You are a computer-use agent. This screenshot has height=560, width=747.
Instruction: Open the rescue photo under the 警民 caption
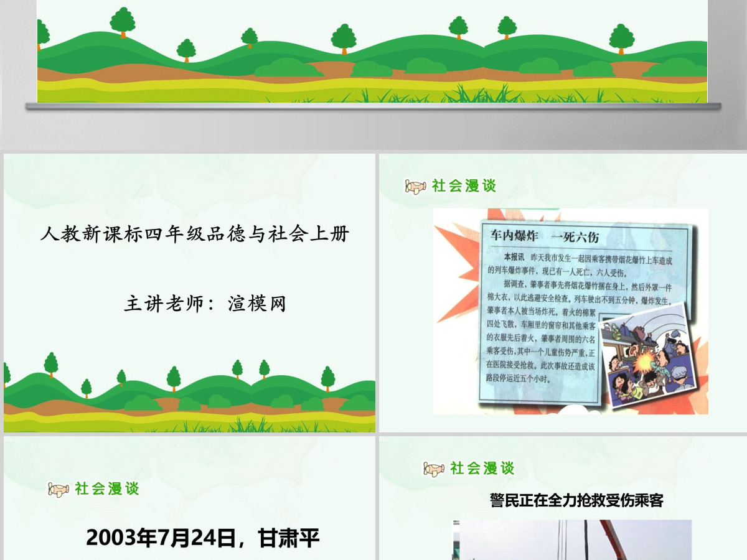pos(572,539)
